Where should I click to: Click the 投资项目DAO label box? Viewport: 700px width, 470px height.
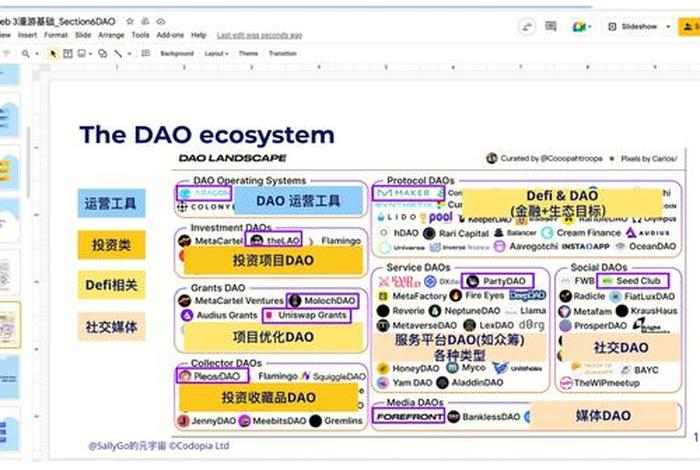point(273,260)
